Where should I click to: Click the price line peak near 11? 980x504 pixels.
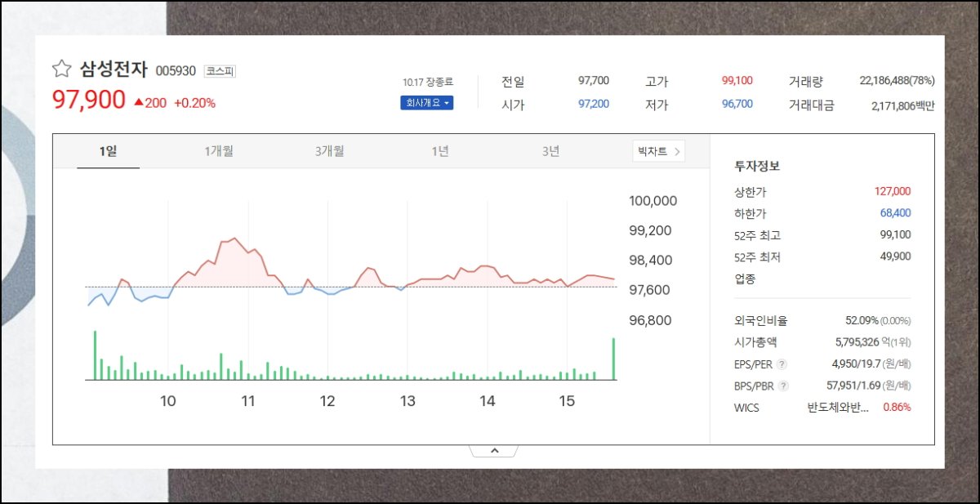[234, 239]
